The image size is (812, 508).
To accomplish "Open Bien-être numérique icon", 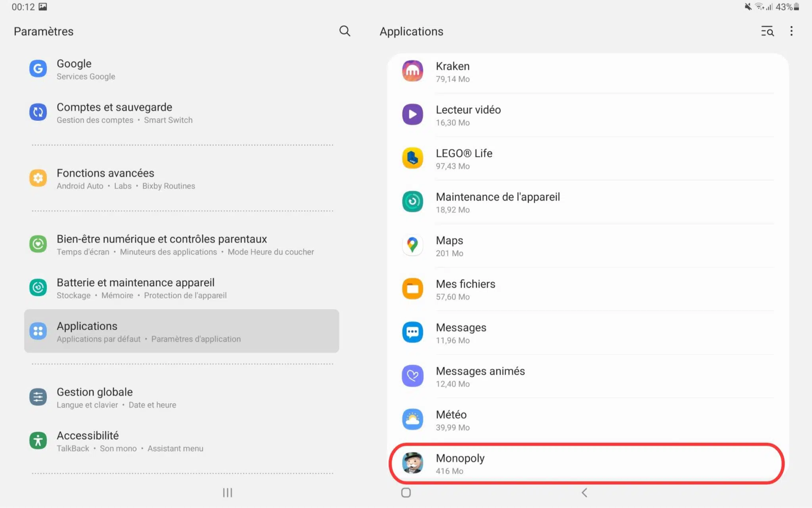I will pos(38,244).
